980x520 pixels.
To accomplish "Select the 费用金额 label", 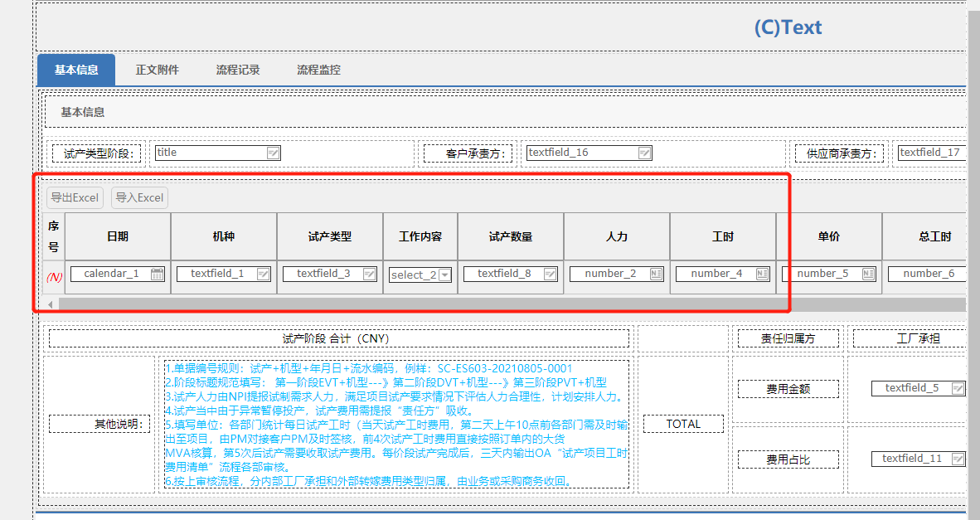I will coord(788,389).
